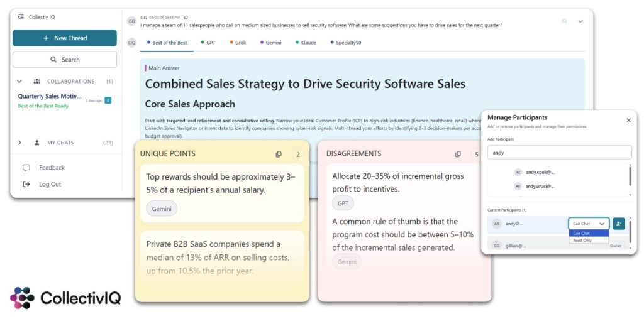
Task: Select andy.uruci@... from suggestions
Action: click(540, 186)
